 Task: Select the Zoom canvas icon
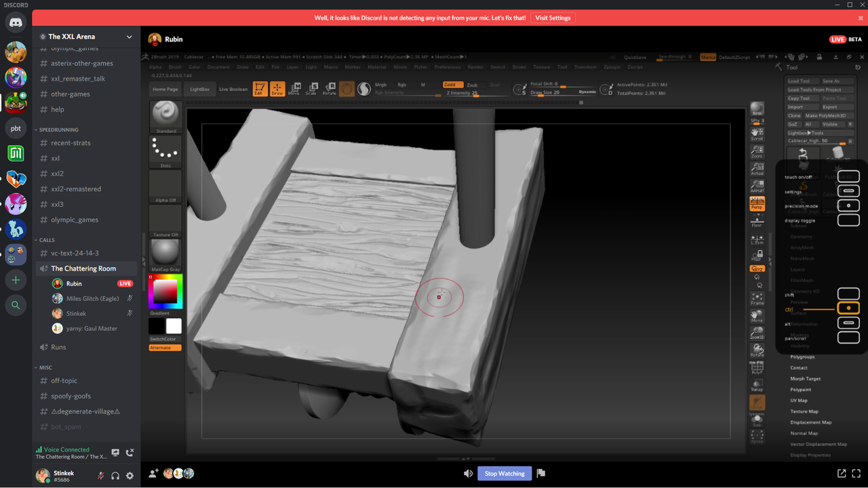pyautogui.click(x=757, y=151)
